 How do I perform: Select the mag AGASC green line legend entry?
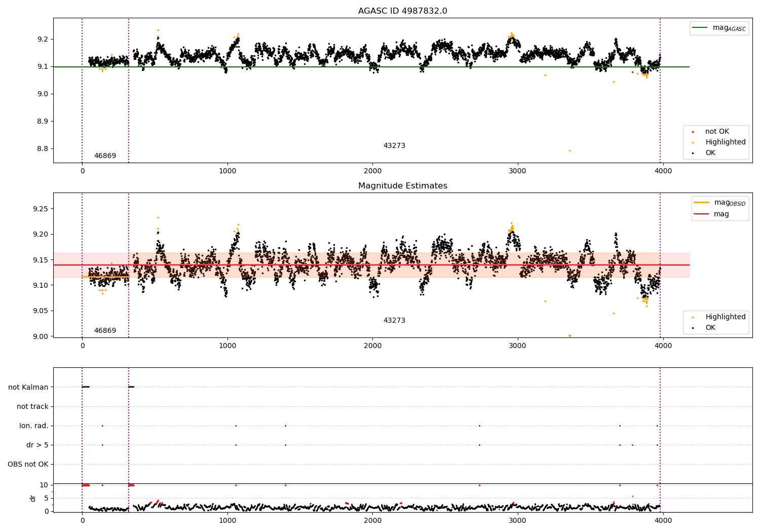(719, 28)
